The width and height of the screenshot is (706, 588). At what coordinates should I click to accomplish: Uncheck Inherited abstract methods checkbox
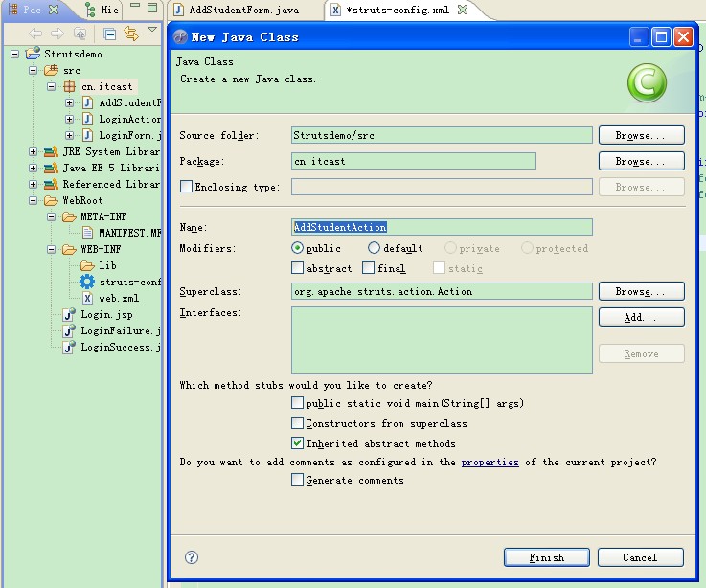[x=297, y=443]
